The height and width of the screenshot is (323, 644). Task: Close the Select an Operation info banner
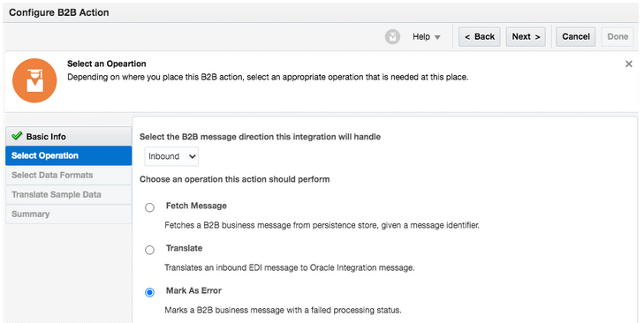point(628,64)
